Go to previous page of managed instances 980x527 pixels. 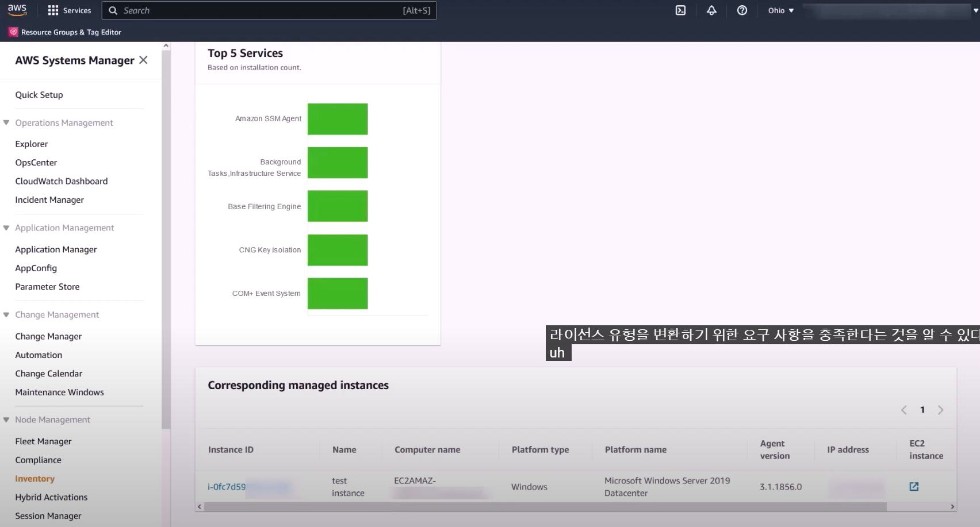click(904, 410)
